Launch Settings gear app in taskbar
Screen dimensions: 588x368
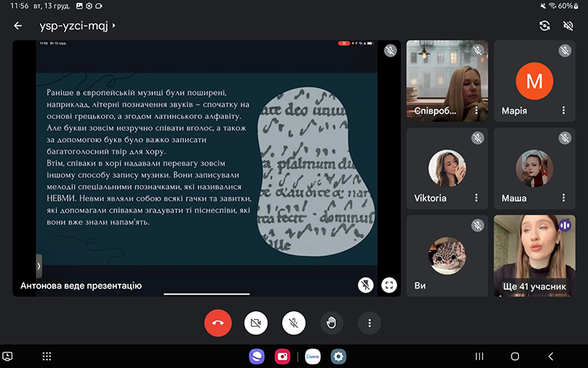click(x=338, y=356)
